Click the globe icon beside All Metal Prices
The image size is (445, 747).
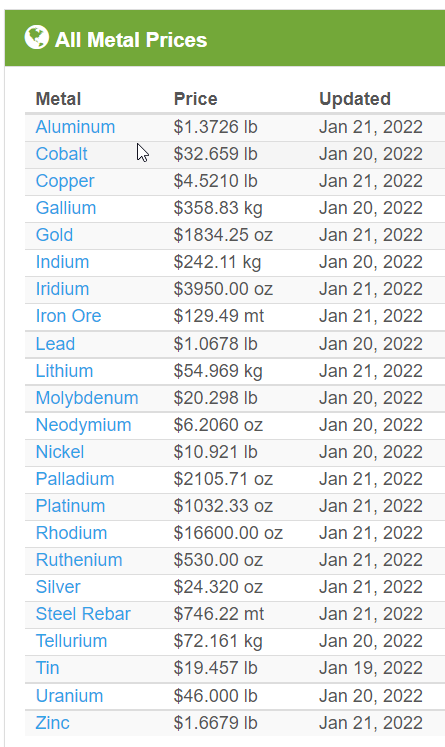tap(37, 37)
